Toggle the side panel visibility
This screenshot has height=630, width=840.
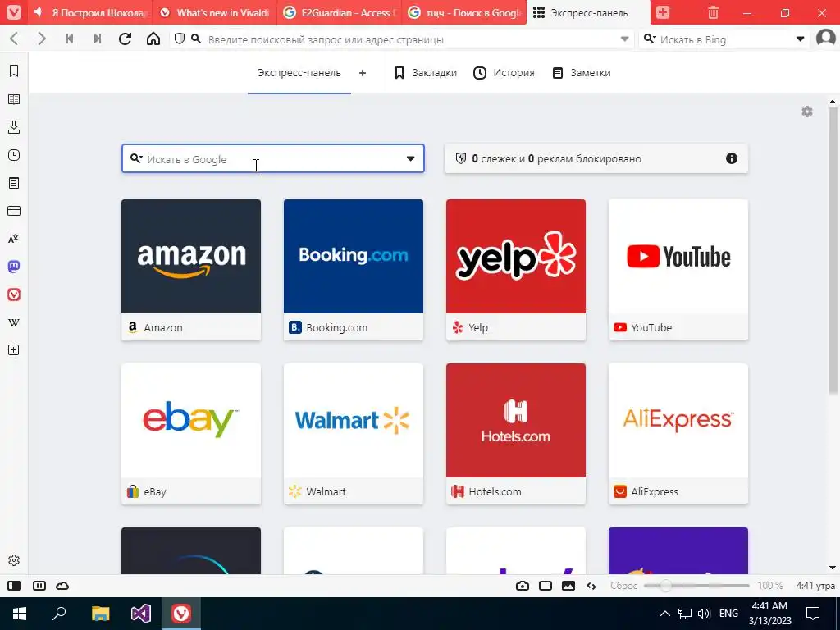click(x=14, y=586)
